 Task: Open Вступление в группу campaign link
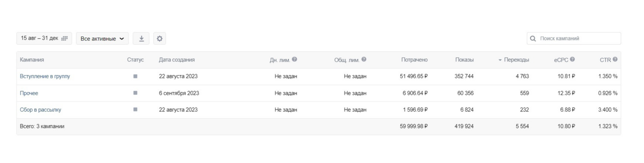(x=45, y=76)
